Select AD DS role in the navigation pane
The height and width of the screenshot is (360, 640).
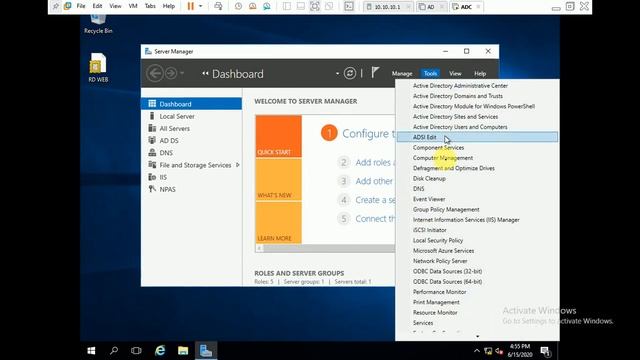[191, 140]
